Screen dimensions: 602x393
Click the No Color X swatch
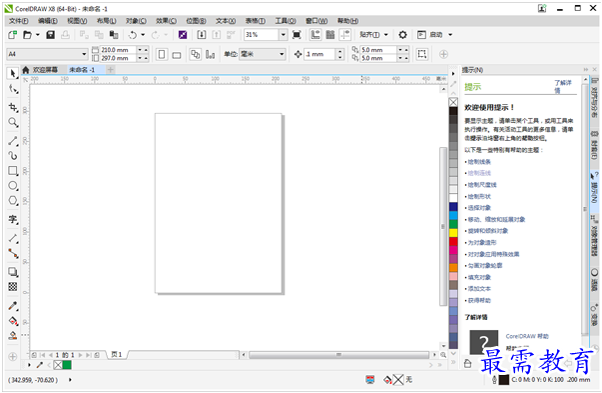coord(453,102)
